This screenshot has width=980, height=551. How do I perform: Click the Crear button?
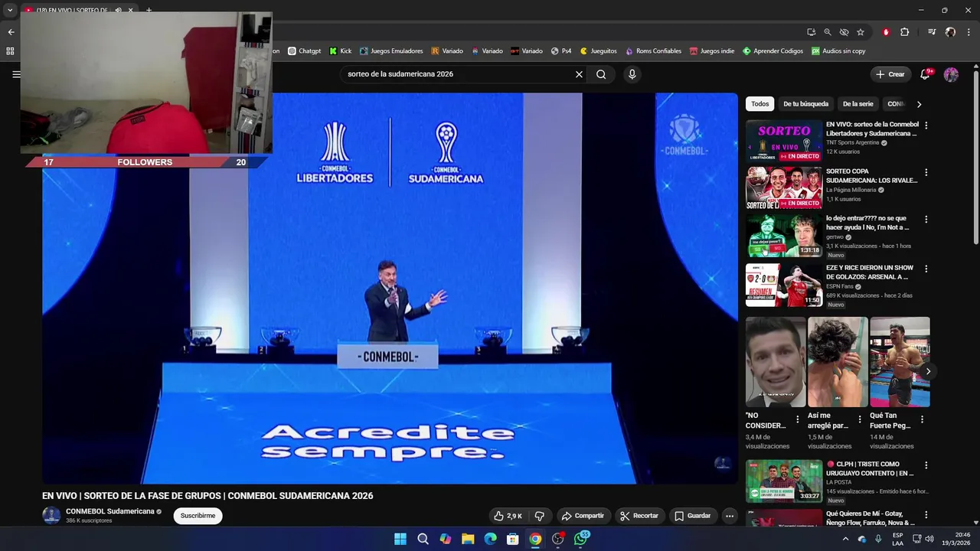coord(890,74)
